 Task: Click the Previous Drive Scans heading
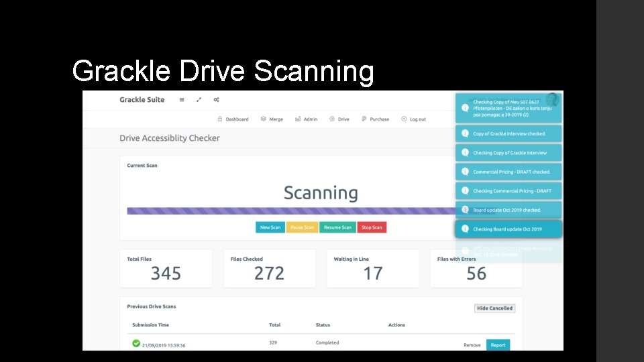click(151, 306)
